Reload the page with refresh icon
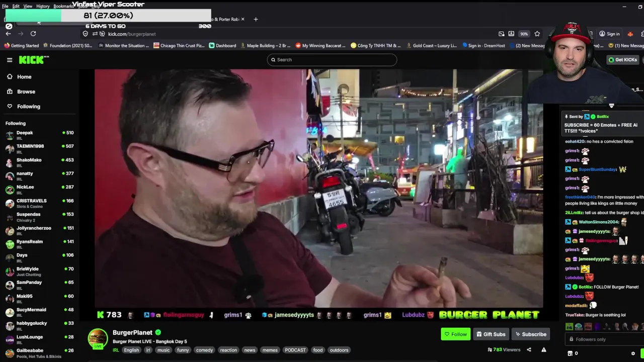 pos(33,34)
